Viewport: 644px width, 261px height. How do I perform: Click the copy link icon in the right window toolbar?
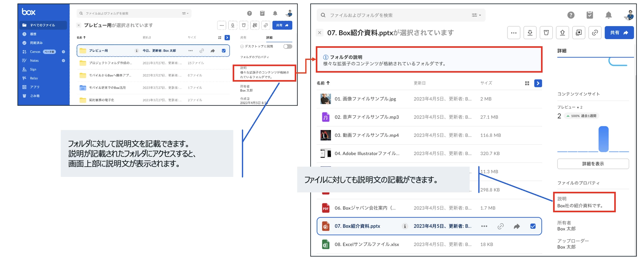coord(595,33)
